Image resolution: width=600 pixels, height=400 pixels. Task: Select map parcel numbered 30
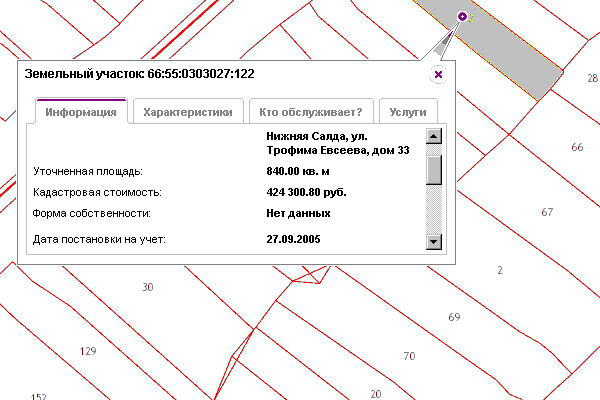click(148, 287)
